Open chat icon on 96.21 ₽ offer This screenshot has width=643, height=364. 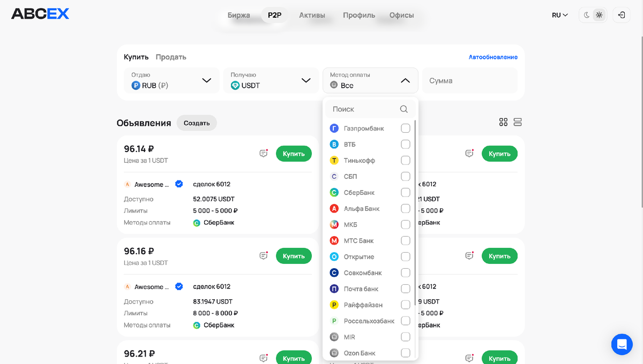pos(264,358)
